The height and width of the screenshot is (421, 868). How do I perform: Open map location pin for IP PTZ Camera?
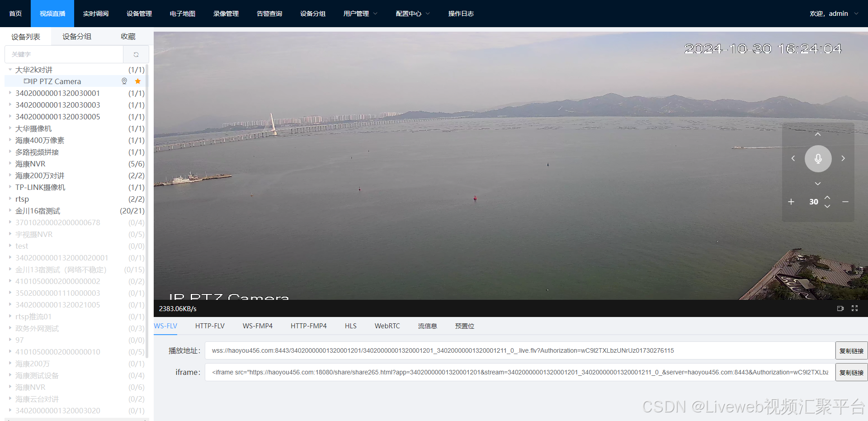point(124,81)
